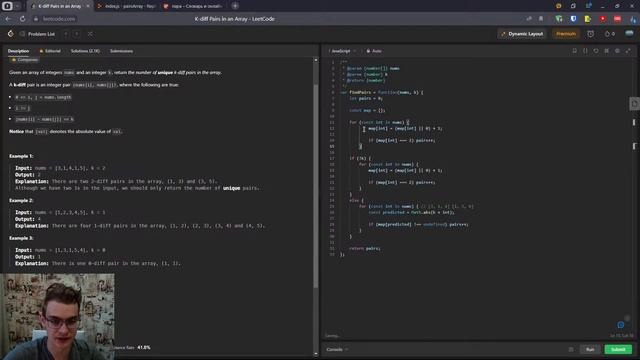Click the leetcode.com address field
The image size is (640, 360).
[59, 19]
